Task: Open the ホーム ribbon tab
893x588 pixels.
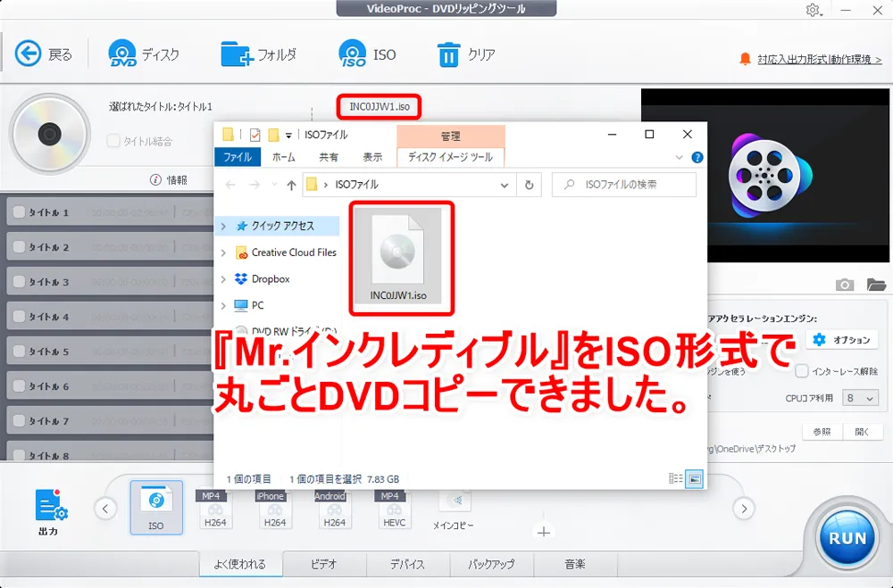Action: pyautogui.click(x=284, y=157)
